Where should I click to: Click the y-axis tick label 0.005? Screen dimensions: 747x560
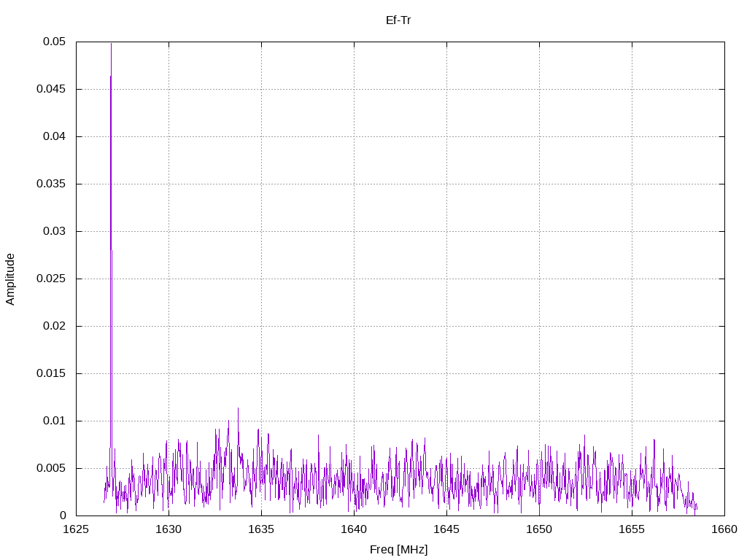click(x=51, y=468)
